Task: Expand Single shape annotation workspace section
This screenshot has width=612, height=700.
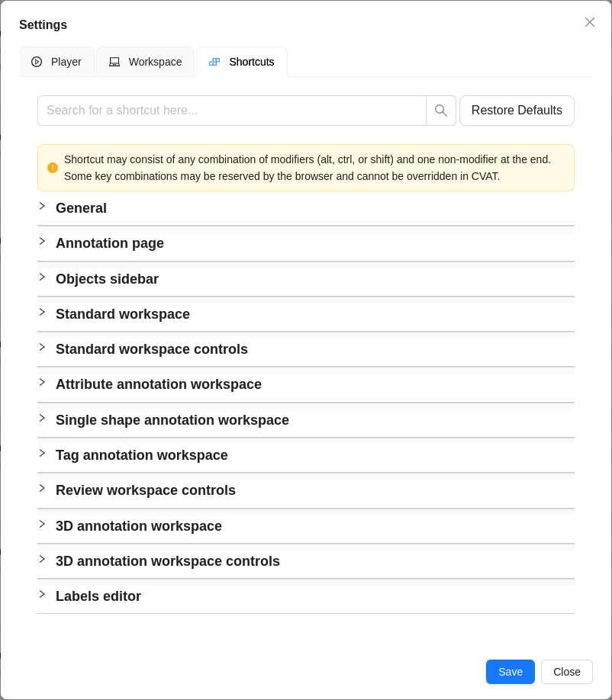Action: point(172,420)
